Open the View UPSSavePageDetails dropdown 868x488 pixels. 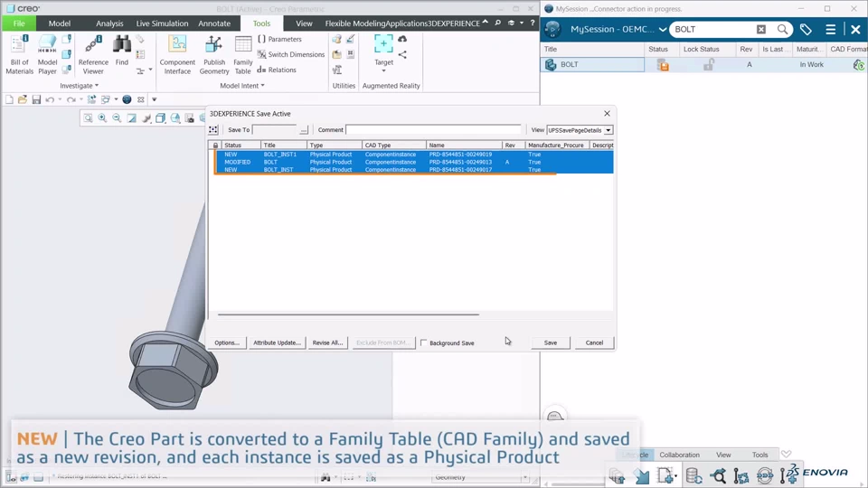[608, 130]
